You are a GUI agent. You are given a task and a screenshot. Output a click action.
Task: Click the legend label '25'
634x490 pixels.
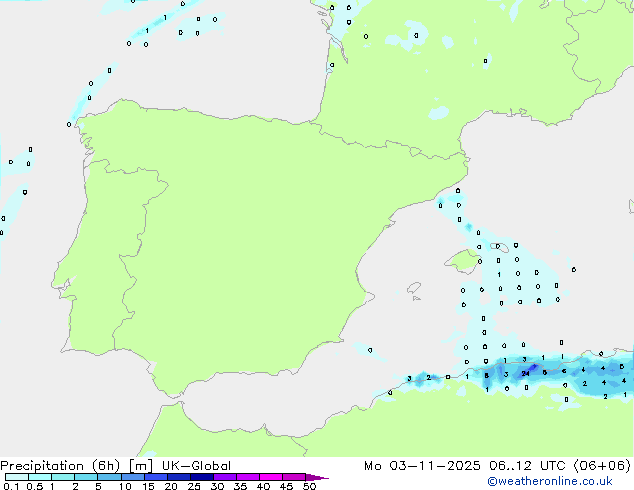pos(194,486)
